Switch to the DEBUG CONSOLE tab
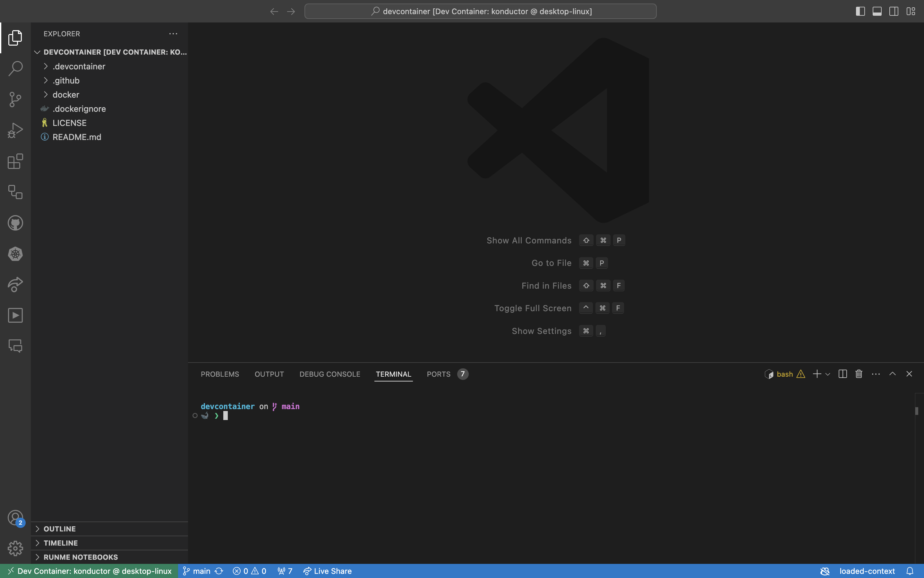This screenshot has height=578, width=924. click(330, 374)
